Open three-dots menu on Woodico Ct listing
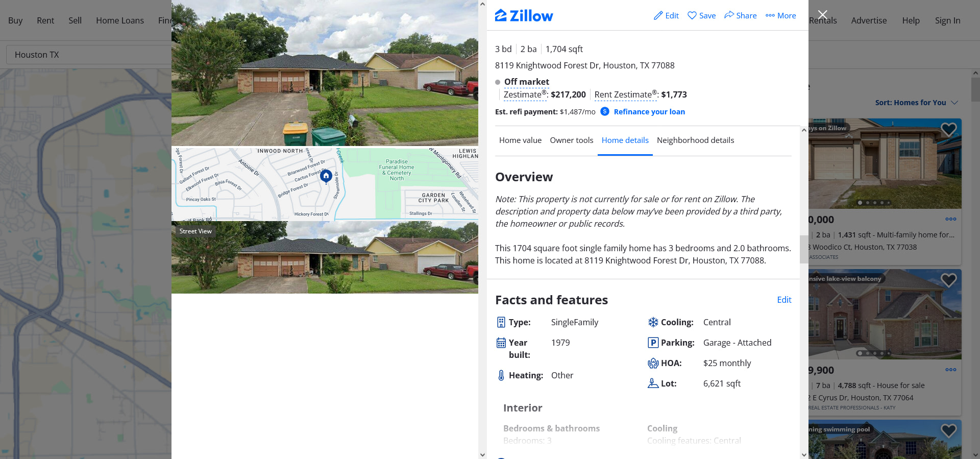This screenshot has width=980, height=459. point(950,219)
